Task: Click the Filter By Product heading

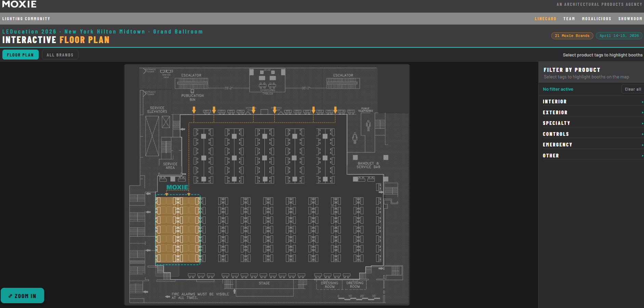Action: 572,70
